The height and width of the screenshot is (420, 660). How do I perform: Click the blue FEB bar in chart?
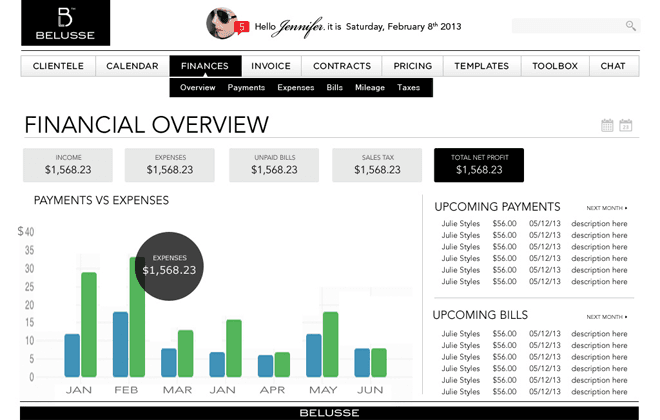point(120,344)
